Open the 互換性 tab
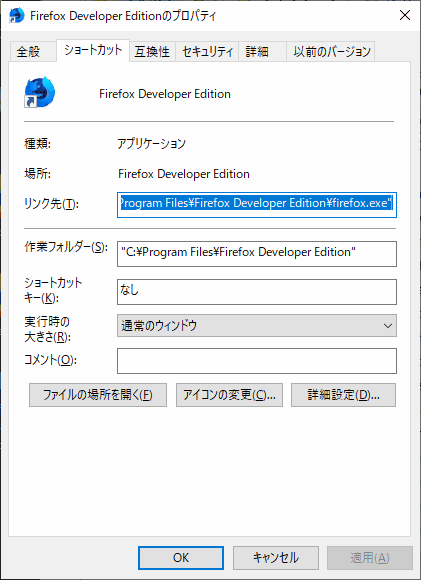 pyautogui.click(x=152, y=51)
